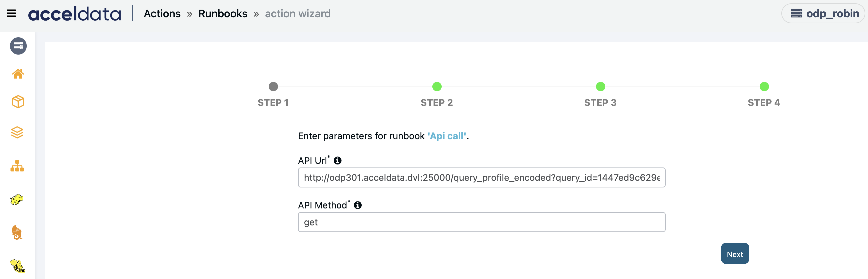Open the Hive bee icon in sidebar

[17, 266]
